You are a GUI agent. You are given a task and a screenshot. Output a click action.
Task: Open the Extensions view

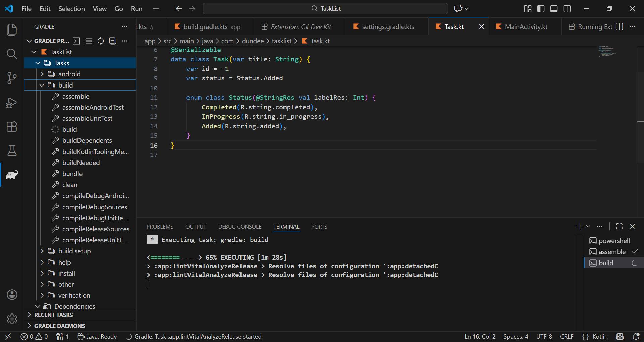[12, 127]
